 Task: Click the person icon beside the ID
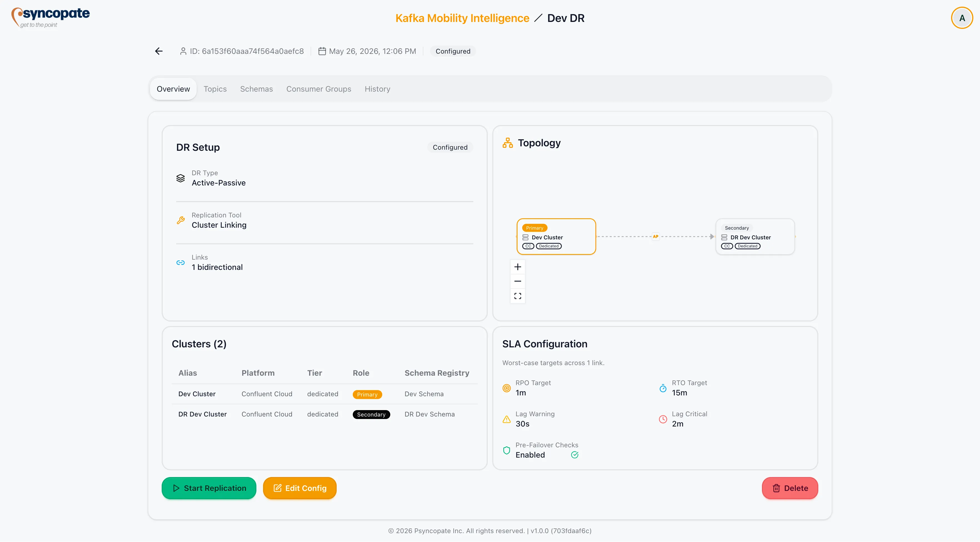pos(183,51)
